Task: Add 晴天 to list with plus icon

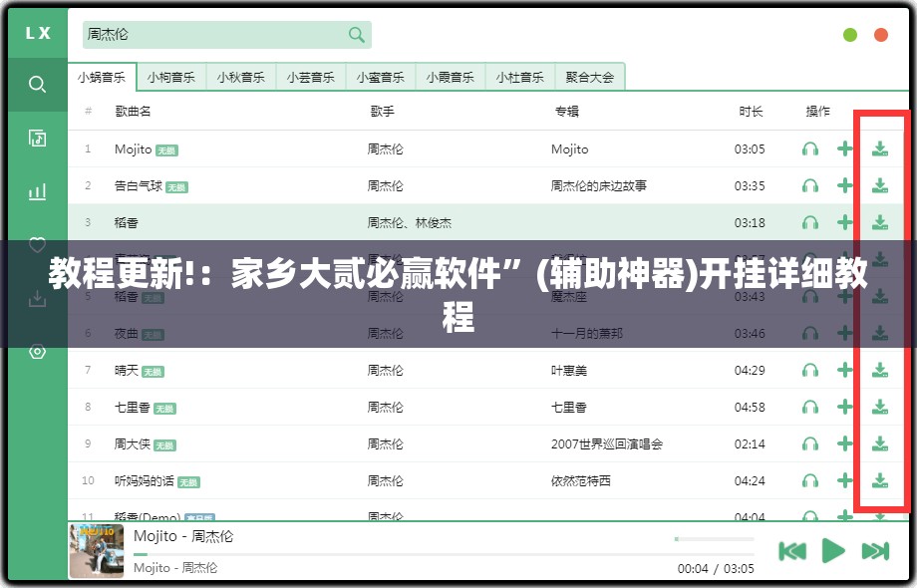Action: [844, 370]
